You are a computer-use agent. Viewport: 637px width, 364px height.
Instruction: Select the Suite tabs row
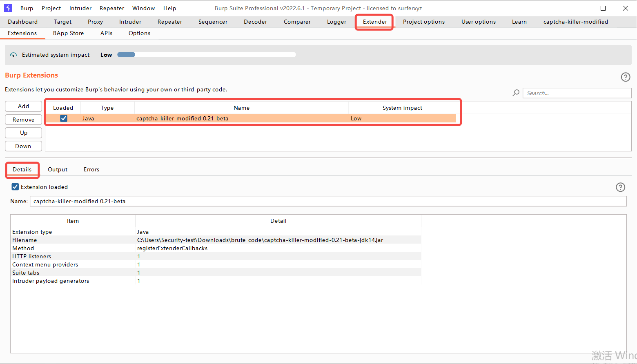[x=216, y=273]
